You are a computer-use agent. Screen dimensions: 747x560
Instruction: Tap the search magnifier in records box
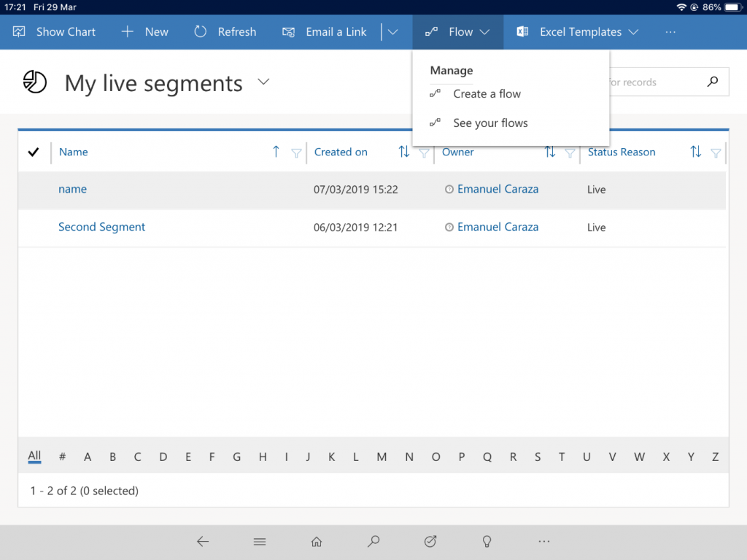713,82
